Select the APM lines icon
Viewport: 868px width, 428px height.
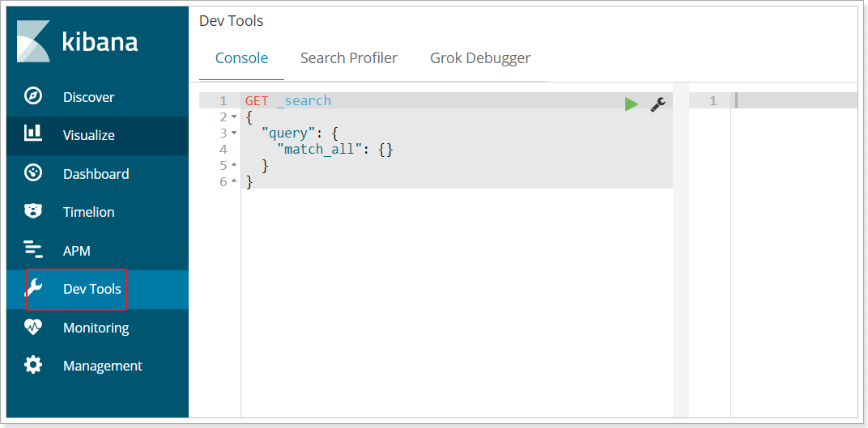coord(33,250)
